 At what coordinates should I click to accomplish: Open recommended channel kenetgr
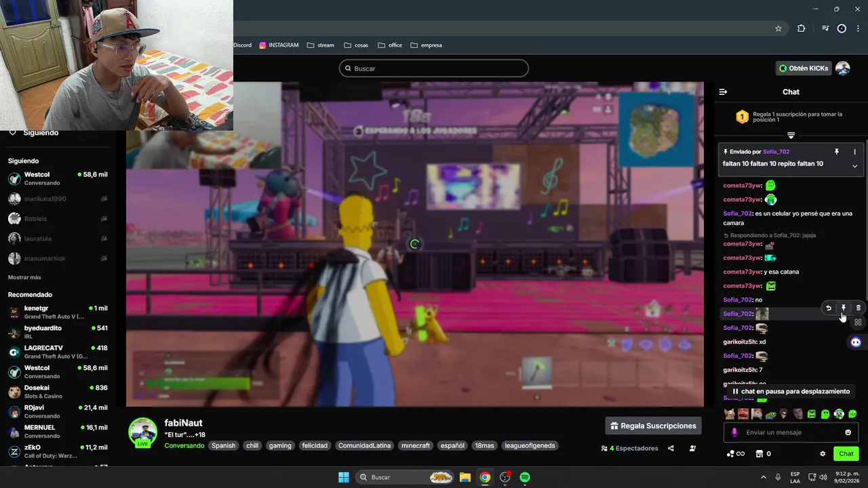[58, 312]
